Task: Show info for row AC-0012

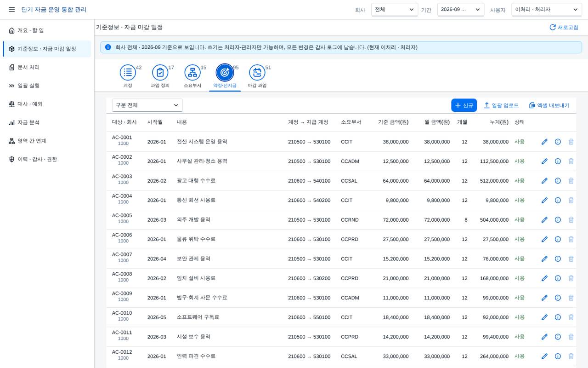Action: tap(558, 356)
